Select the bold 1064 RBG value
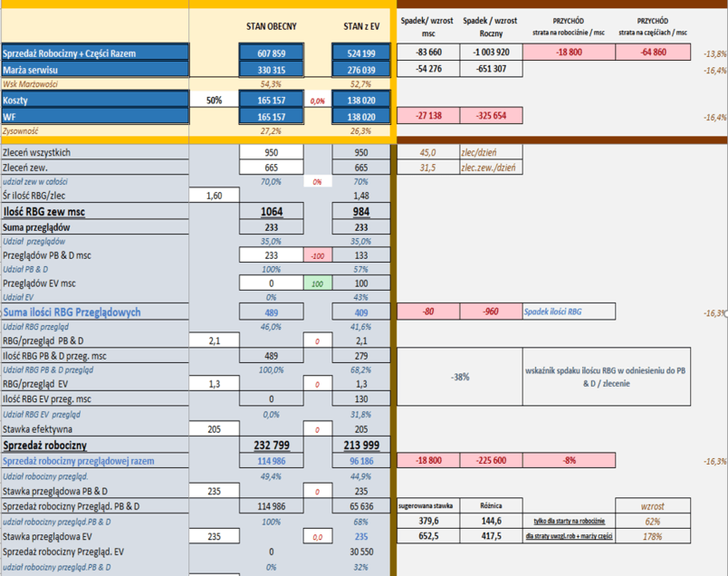Viewport: 728px width, 576px height. click(272, 211)
